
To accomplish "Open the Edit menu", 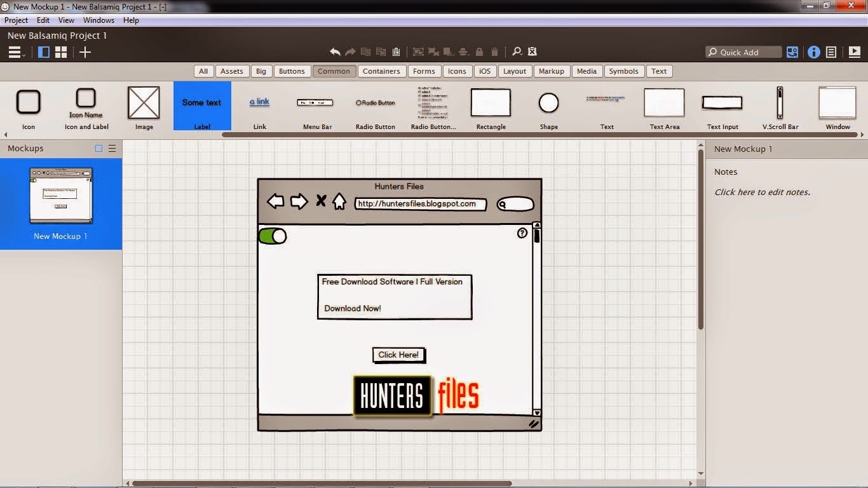I will [43, 20].
